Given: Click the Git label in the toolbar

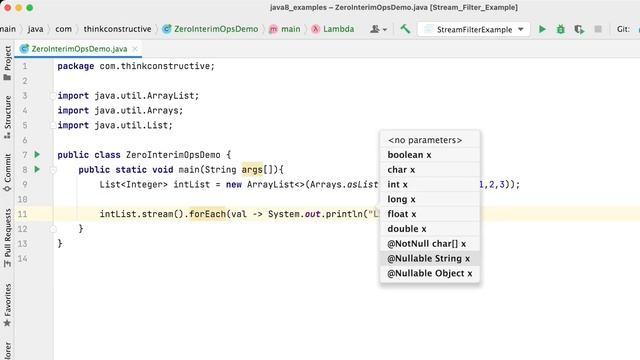Looking at the screenshot, I should (x=623, y=29).
